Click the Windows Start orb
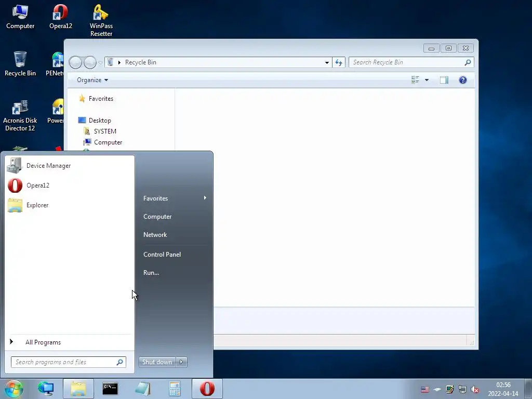532x399 pixels. [14, 389]
